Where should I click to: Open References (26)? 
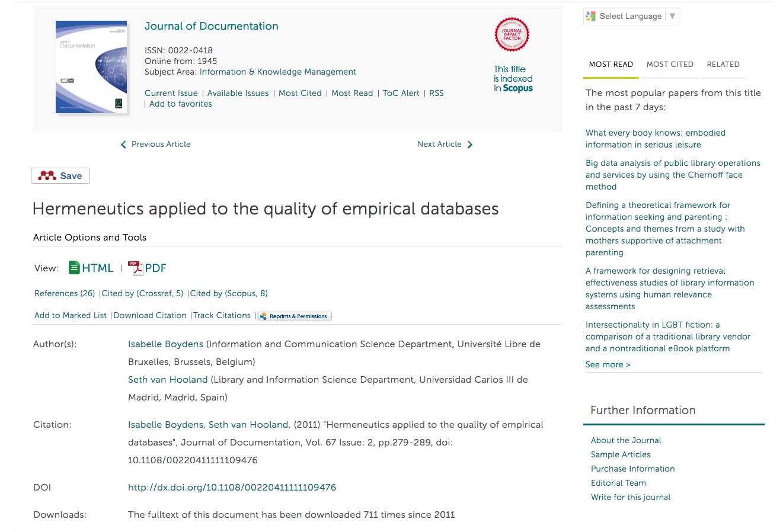click(64, 293)
